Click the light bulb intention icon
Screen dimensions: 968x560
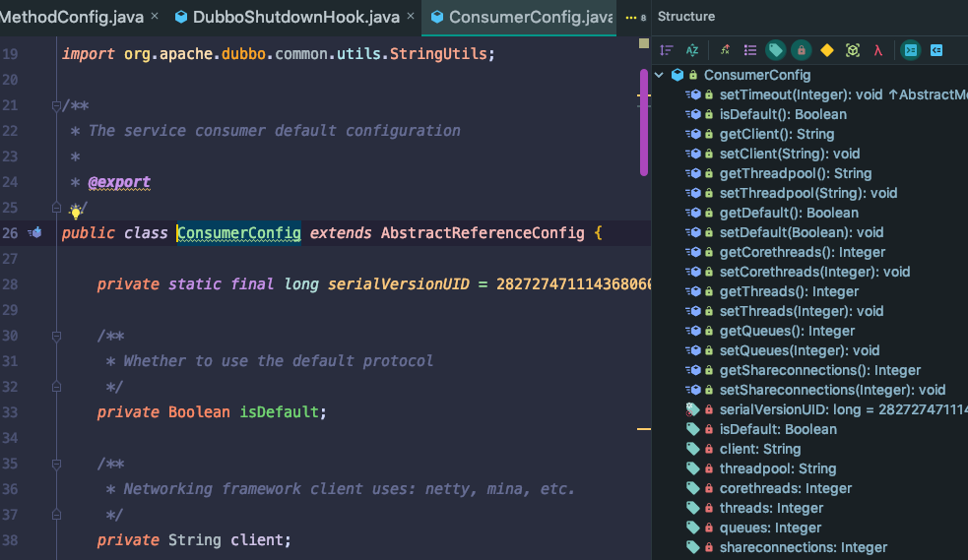75,212
